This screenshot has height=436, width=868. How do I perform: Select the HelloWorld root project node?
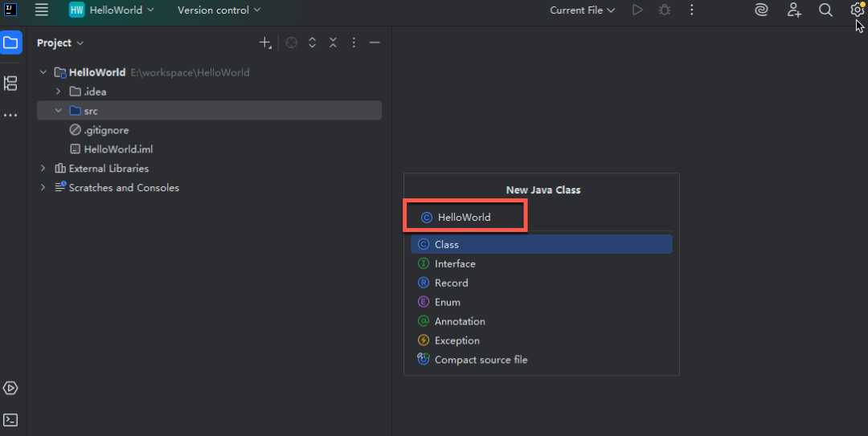point(209,72)
